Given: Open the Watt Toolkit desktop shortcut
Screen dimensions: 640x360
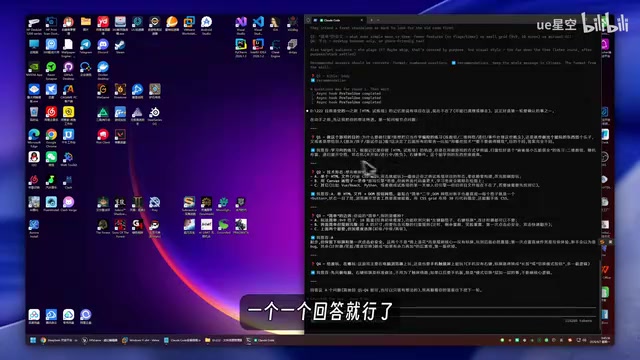Looking at the screenshot, I should coord(68,159).
